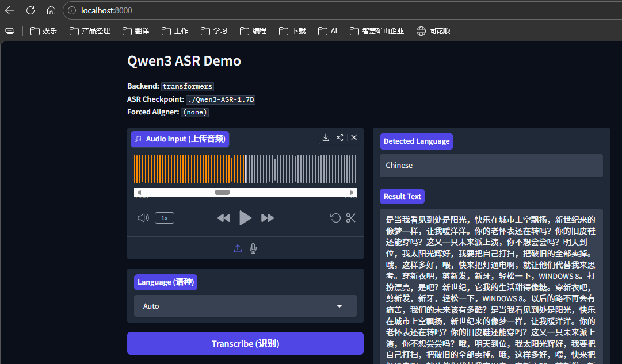The width and height of the screenshot is (622, 364).
Task: Adjust volume with the speaker icon
Action: 143,218
